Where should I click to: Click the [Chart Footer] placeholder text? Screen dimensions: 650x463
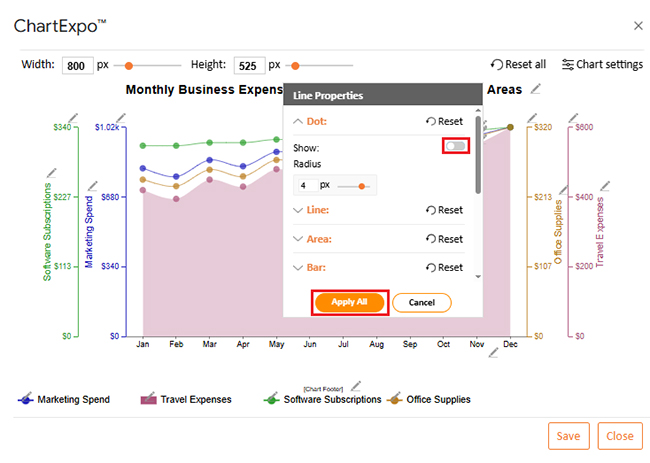click(323, 389)
